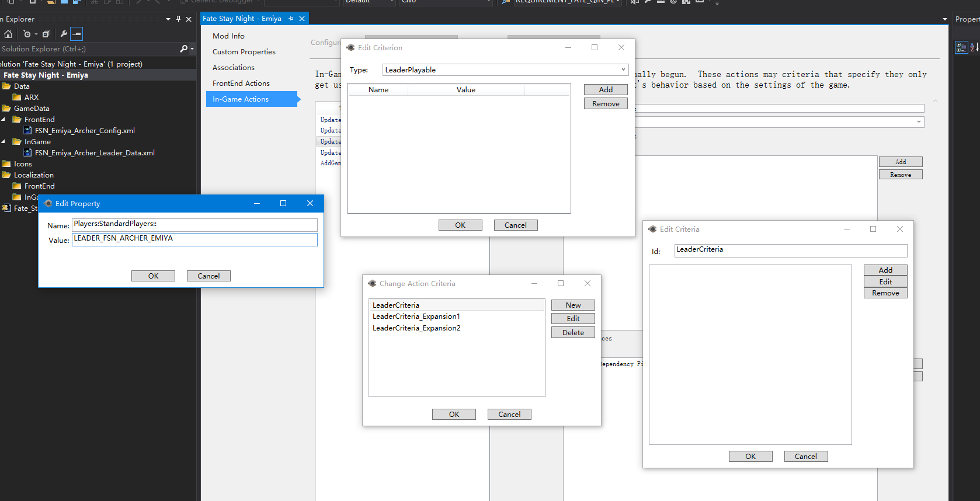The height and width of the screenshot is (501, 980).
Task: Click OK in the Edit Criteria dialog
Action: (750, 457)
